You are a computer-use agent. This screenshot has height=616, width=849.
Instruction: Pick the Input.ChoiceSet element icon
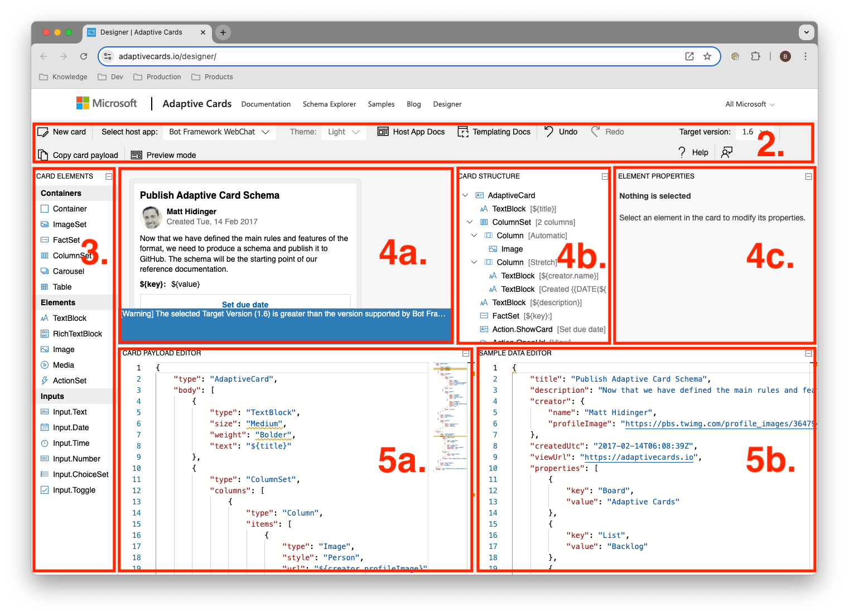[45, 474]
